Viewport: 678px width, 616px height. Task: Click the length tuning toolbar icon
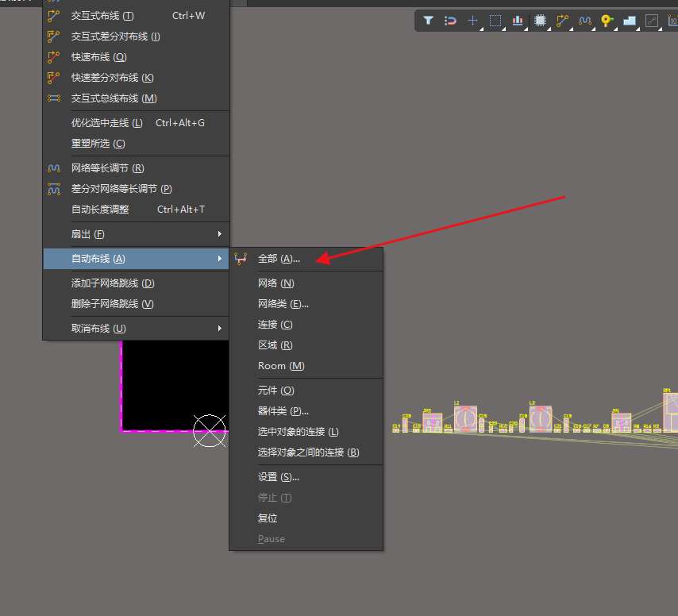(x=585, y=21)
